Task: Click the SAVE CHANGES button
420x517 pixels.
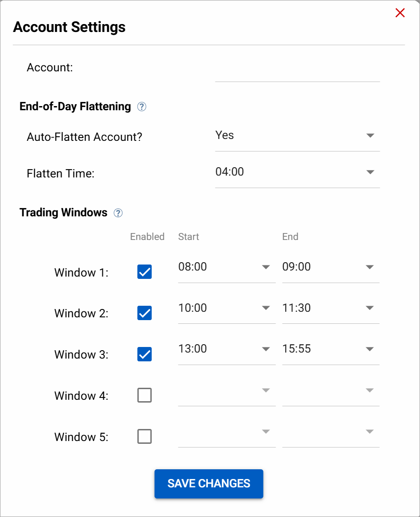Action: pos(208,484)
